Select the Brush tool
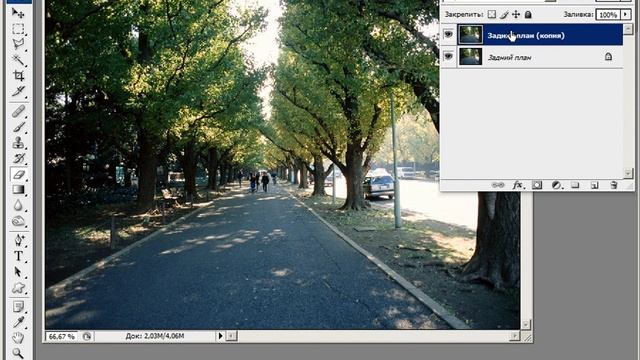 coord(18,127)
